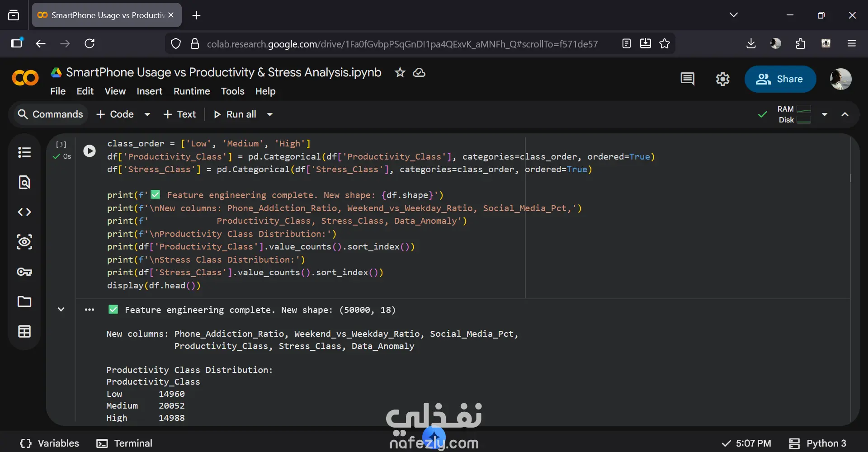Open the Data explorer eye icon in sidebar
Image resolution: width=868 pixels, height=452 pixels.
click(x=24, y=242)
